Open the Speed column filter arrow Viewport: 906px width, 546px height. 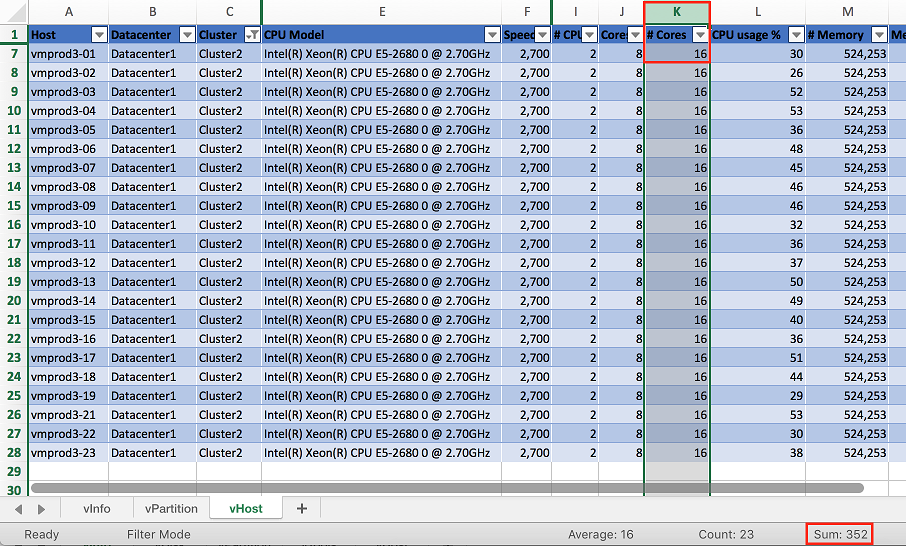click(543, 35)
